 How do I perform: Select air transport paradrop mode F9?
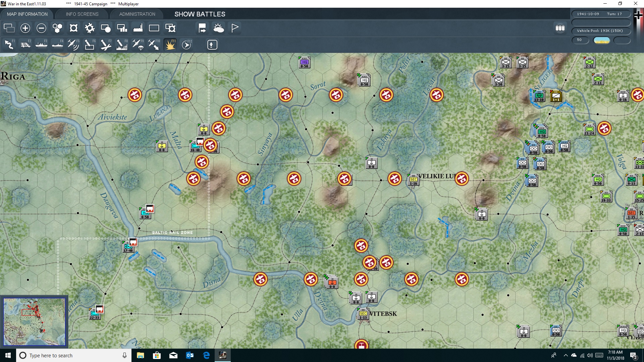tap(138, 45)
